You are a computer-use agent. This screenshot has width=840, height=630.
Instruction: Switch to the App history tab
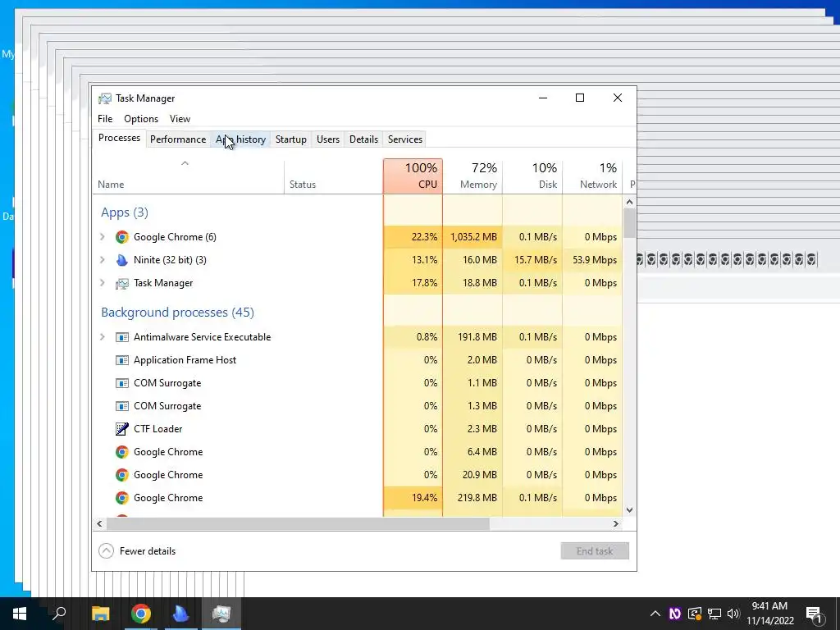coord(240,139)
